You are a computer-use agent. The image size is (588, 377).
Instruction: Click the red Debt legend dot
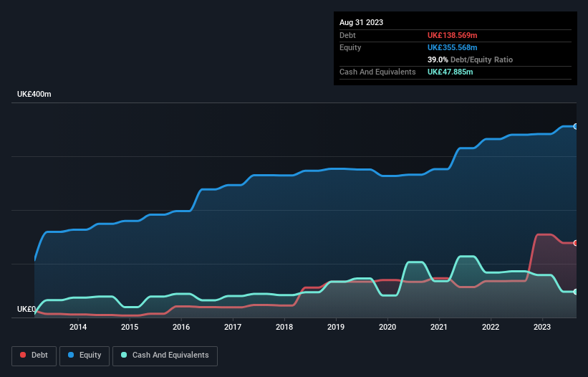click(x=23, y=355)
